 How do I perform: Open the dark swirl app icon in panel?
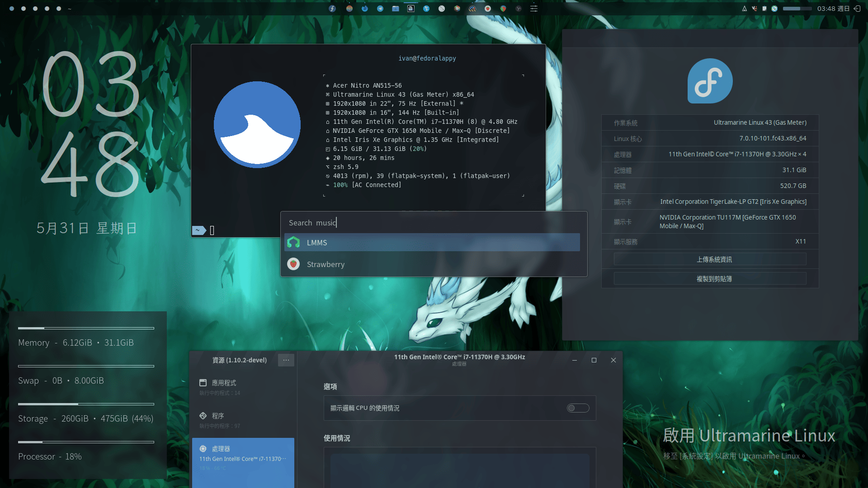point(519,9)
